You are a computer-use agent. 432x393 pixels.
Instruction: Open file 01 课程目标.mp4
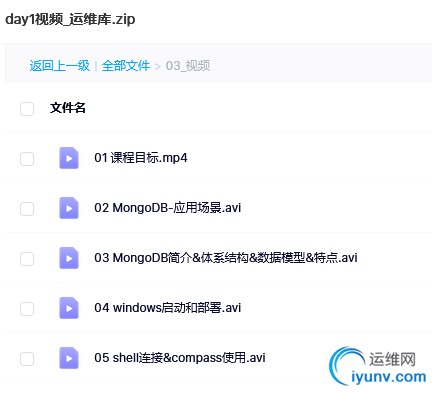[141, 158]
